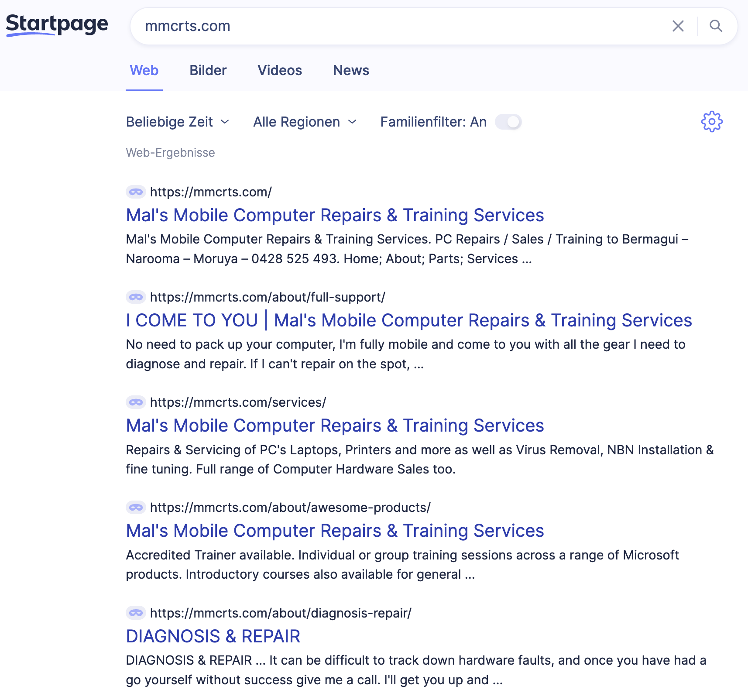This screenshot has height=700, width=748.
Task: Open the Alle Regionen dropdown
Action: (304, 122)
